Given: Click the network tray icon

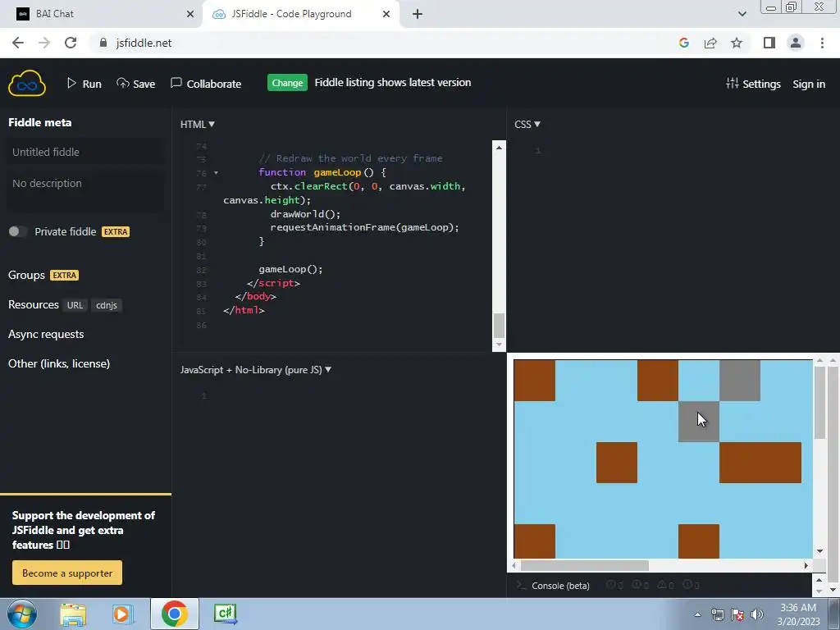Looking at the screenshot, I should [x=717, y=614].
